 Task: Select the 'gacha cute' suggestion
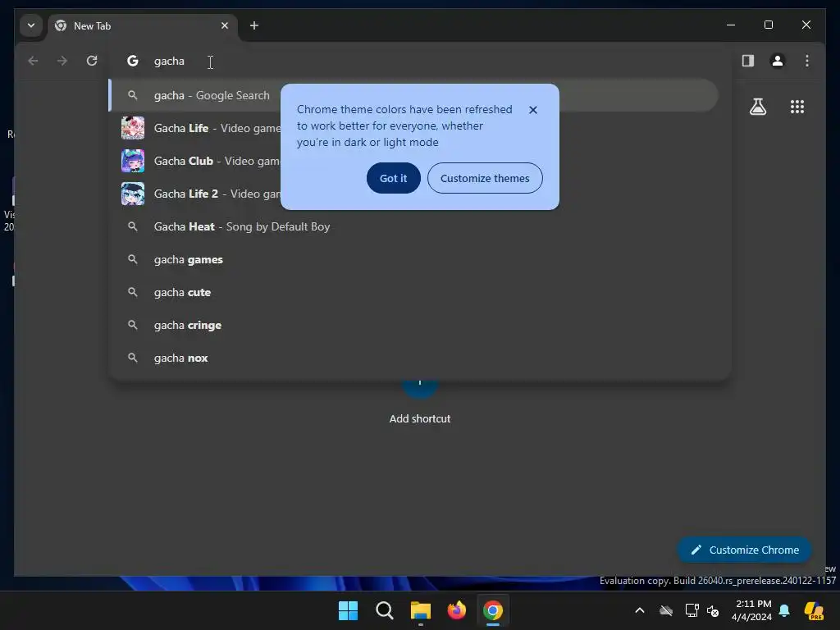(413, 292)
